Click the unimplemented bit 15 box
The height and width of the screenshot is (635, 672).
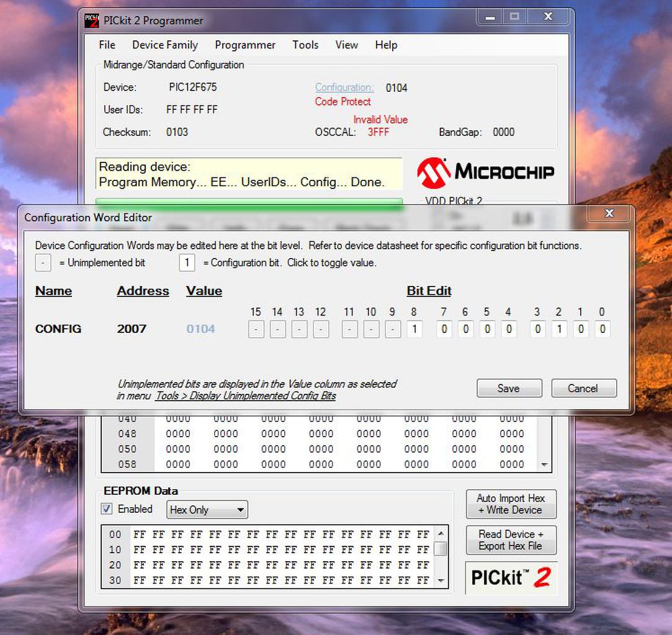point(256,329)
